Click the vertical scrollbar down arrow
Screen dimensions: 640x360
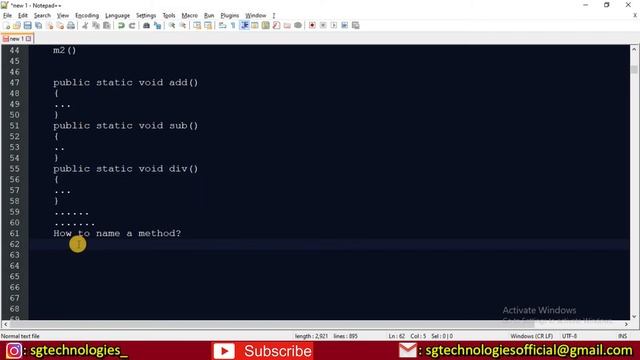point(634,316)
